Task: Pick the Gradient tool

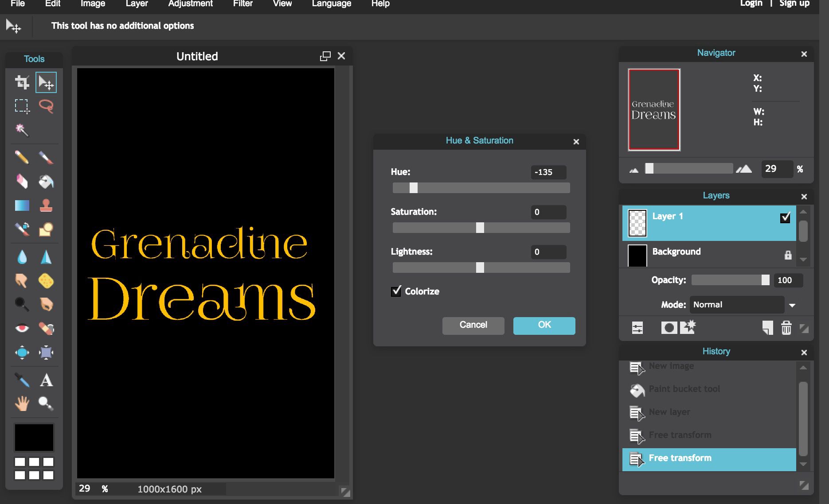Action: click(x=22, y=205)
